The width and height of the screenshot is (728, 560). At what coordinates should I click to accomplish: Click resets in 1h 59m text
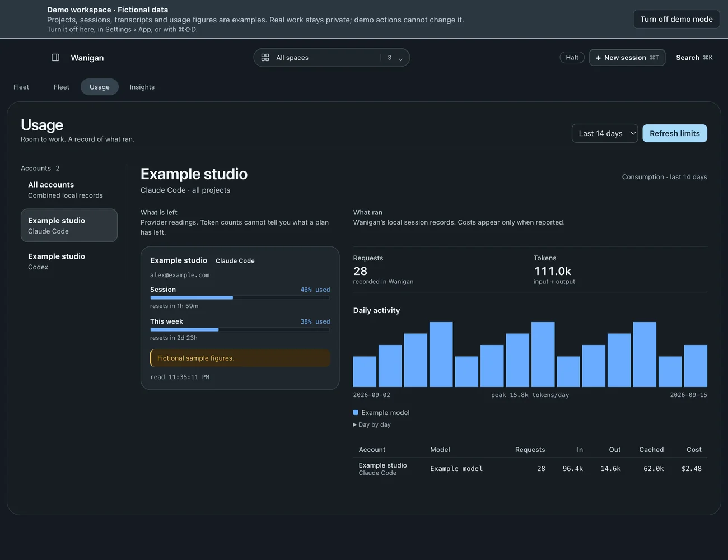tap(174, 306)
